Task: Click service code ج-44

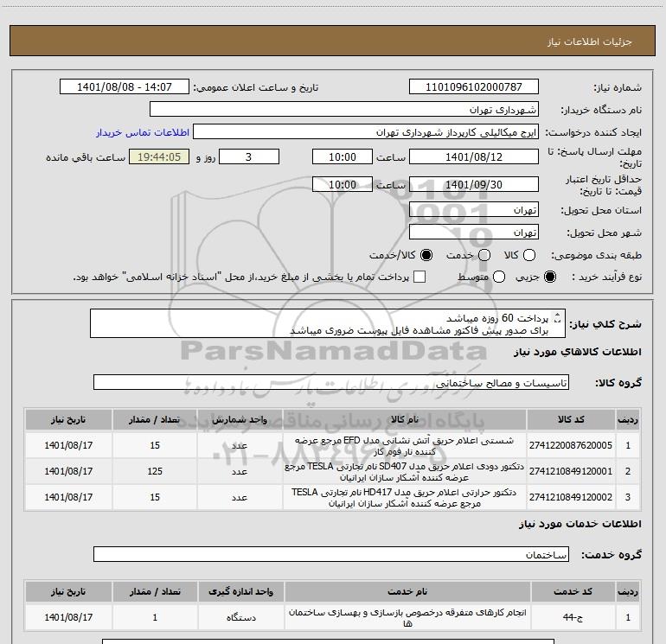Action: (x=573, y=617)
